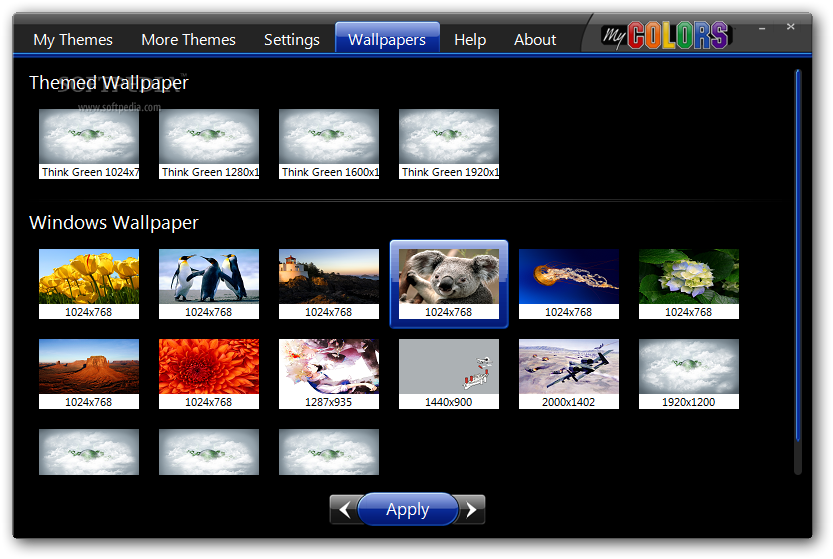This screenshot has height=559, width=833.
Task: Open the Help tab
Action: 470,40
